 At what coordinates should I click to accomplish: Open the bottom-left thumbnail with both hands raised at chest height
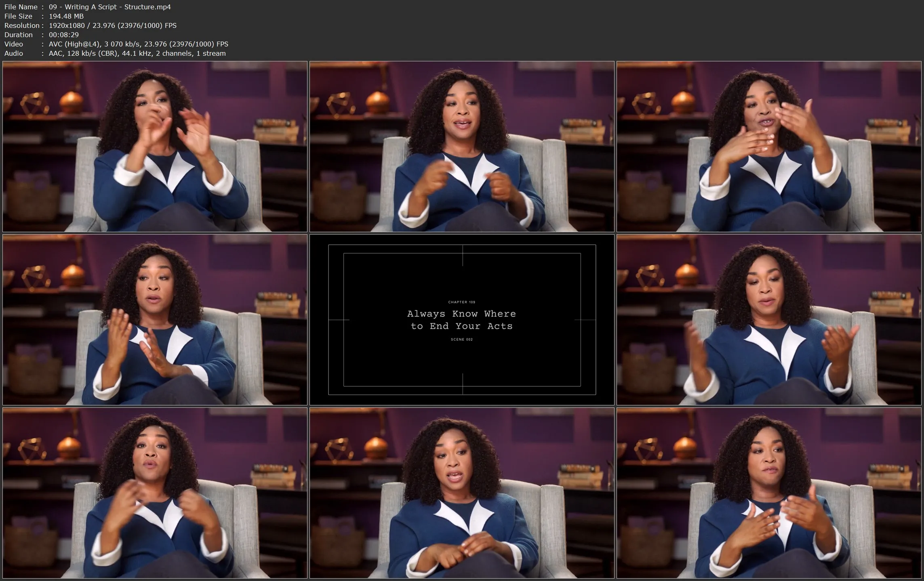155,493
